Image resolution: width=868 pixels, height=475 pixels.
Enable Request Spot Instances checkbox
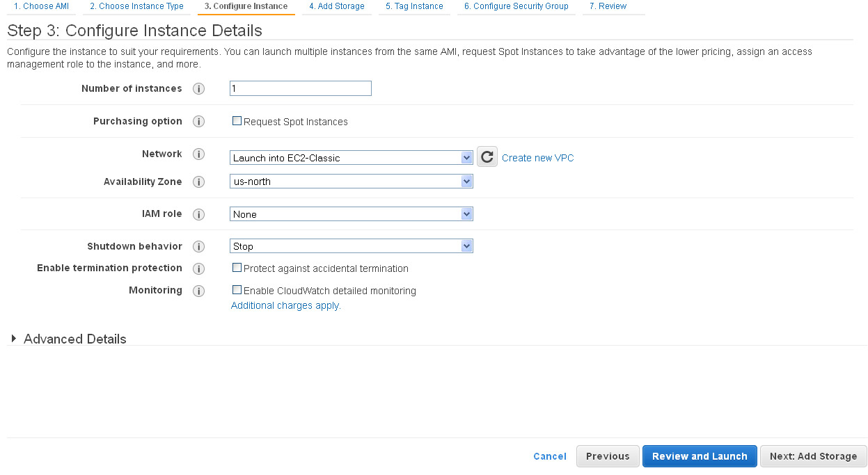pyautogui.click(x=237, y=121)
